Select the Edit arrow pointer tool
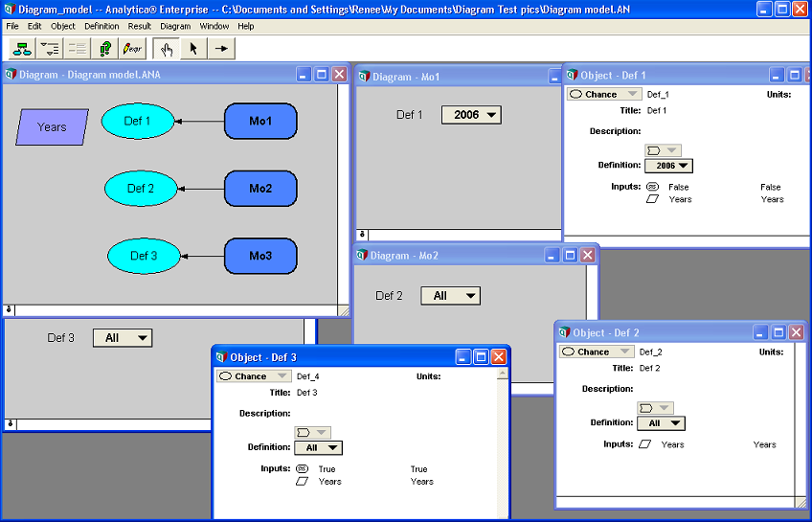Screen dimensions: 812x522 point(193,49)
